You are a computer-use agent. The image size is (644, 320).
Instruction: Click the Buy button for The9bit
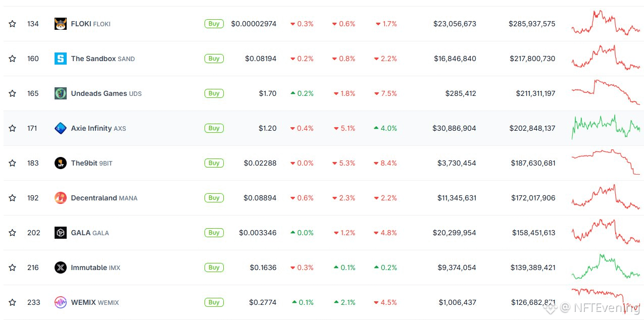pyautogui.click(x=214, y=163)
